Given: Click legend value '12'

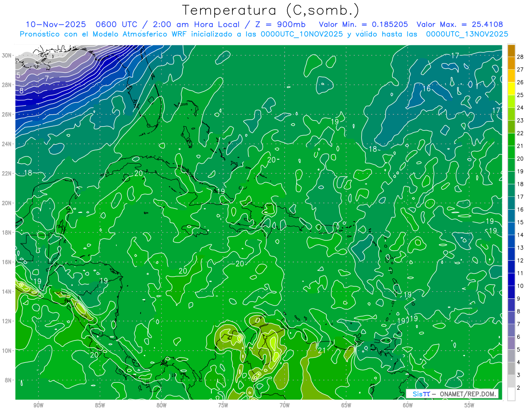Looking at the screenshot, I should pyautogui.click(x=520, y=260).
